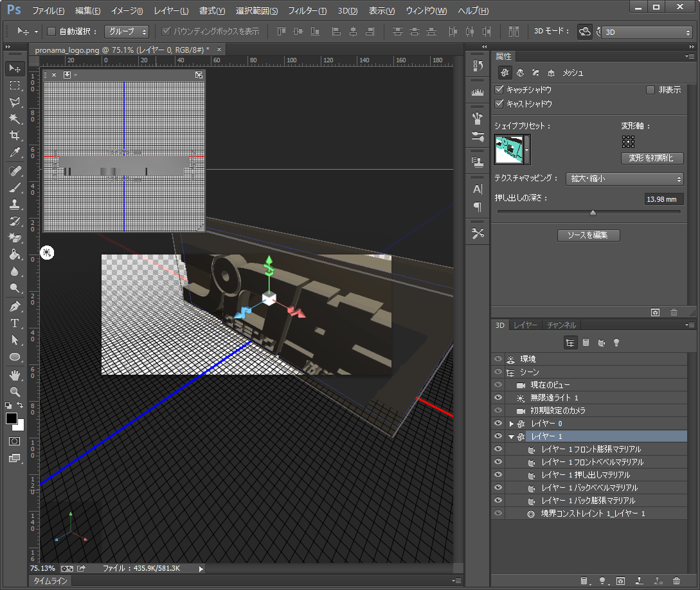The width and height of the screenshot is (700, 590).
Task: Open the グループ auto-select dropdown
Action: (127, 31)
